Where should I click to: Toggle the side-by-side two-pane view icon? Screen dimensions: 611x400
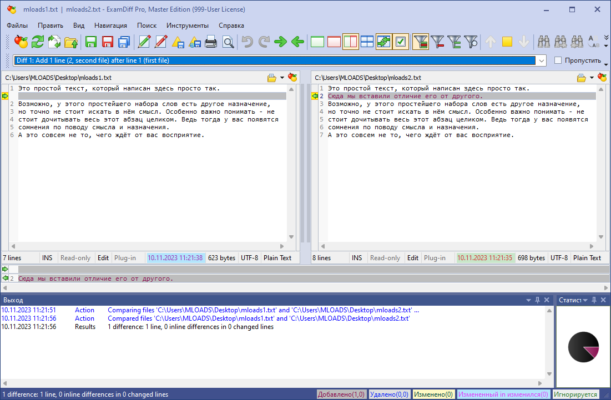pos(350,42)
